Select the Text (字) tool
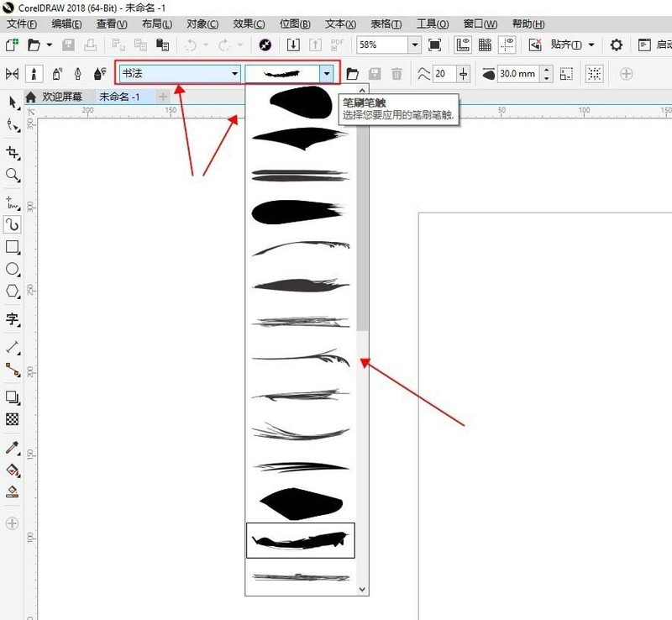 coord(13,318)
